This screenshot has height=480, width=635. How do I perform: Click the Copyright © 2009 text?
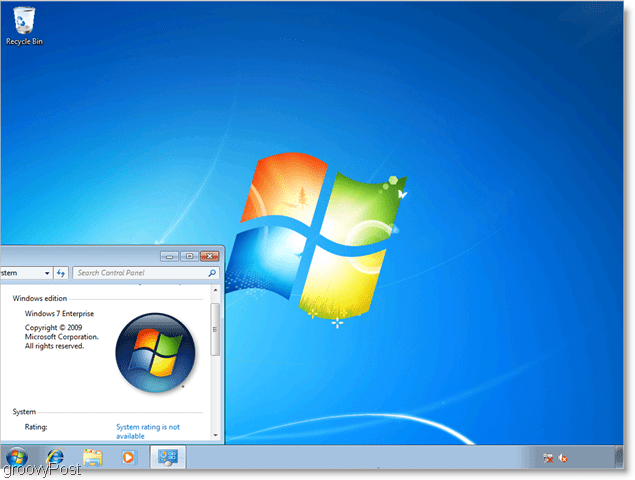coord(53,327)
